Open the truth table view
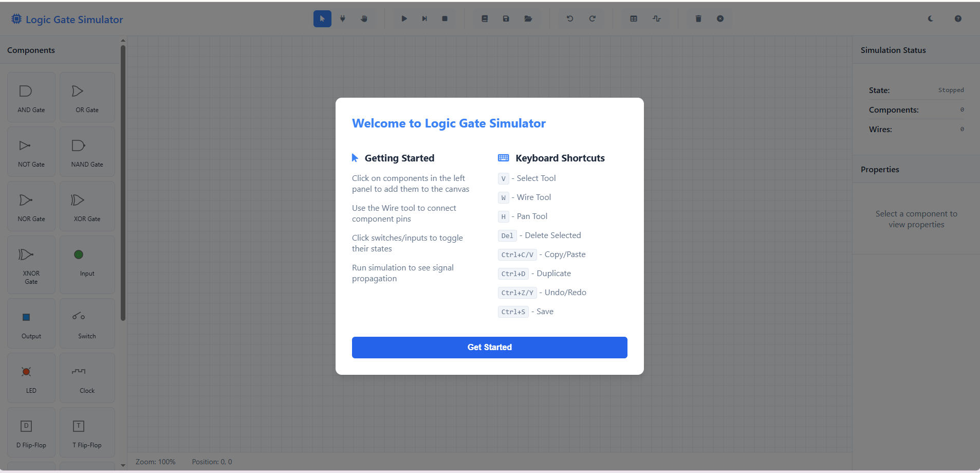 [x=633, y=19]
